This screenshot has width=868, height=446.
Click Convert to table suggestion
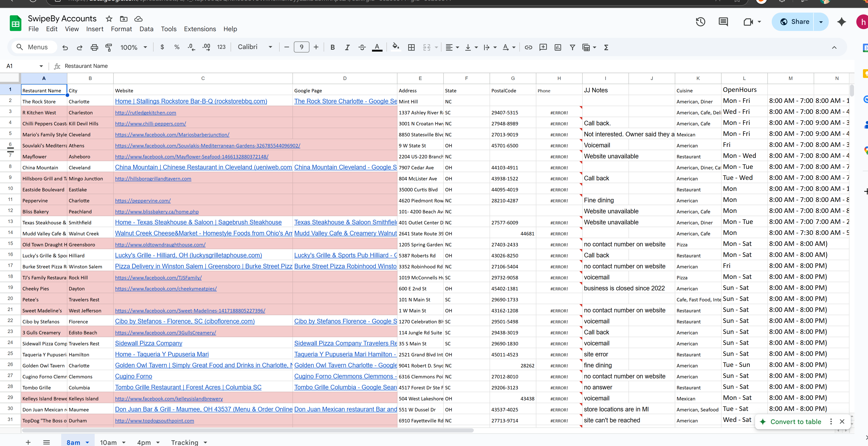(796, 422)
